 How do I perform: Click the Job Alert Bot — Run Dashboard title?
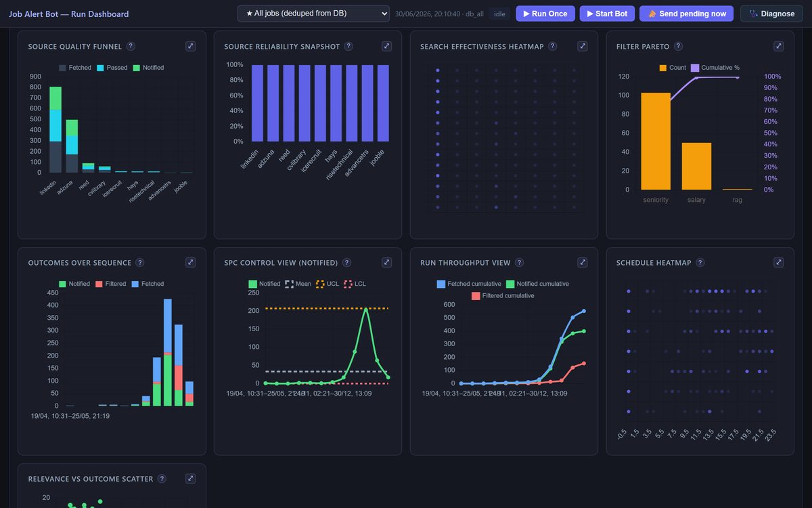tap(68, 14)
